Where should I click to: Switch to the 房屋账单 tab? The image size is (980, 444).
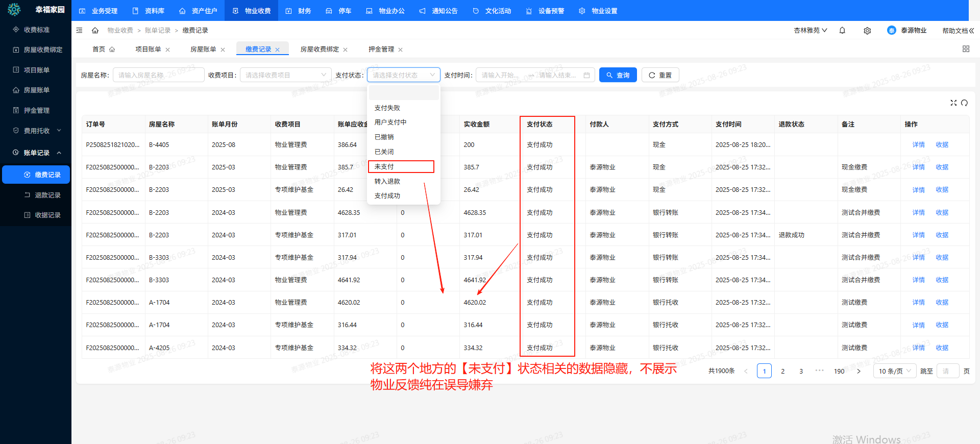pyautogui.click(x=203, y=50)
